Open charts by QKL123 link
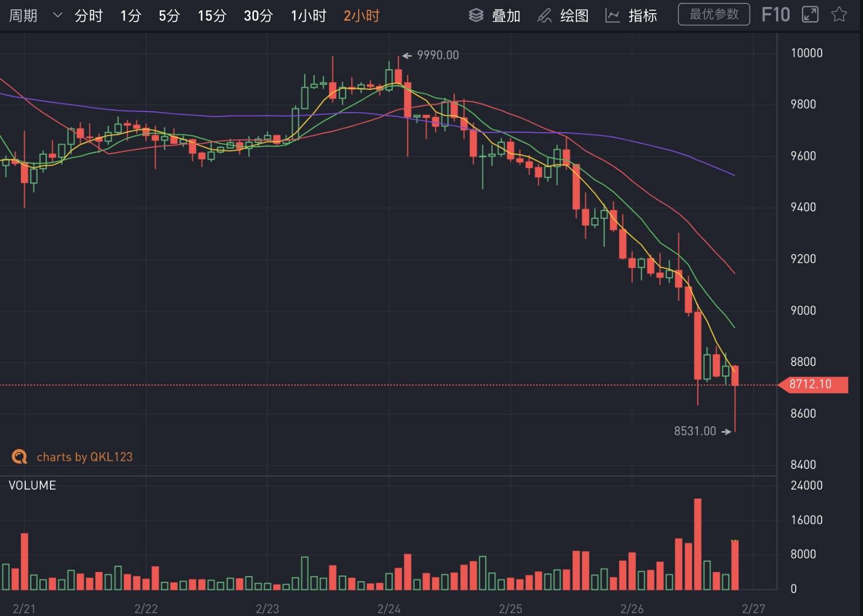The image size is (863, 616). click(x=84, y=457)
